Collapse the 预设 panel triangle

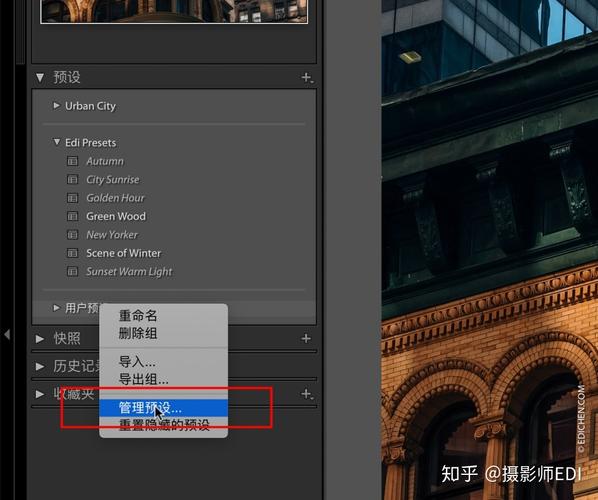tap(40, 77)
